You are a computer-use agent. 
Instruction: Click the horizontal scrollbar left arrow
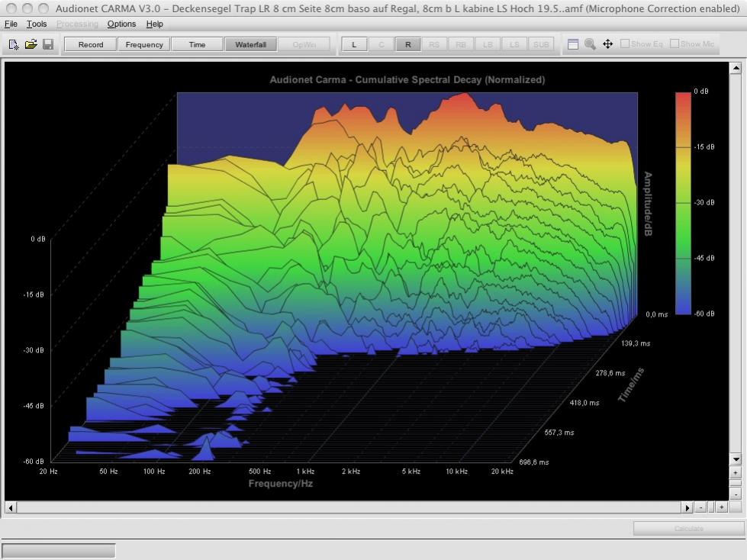point(11,507)
